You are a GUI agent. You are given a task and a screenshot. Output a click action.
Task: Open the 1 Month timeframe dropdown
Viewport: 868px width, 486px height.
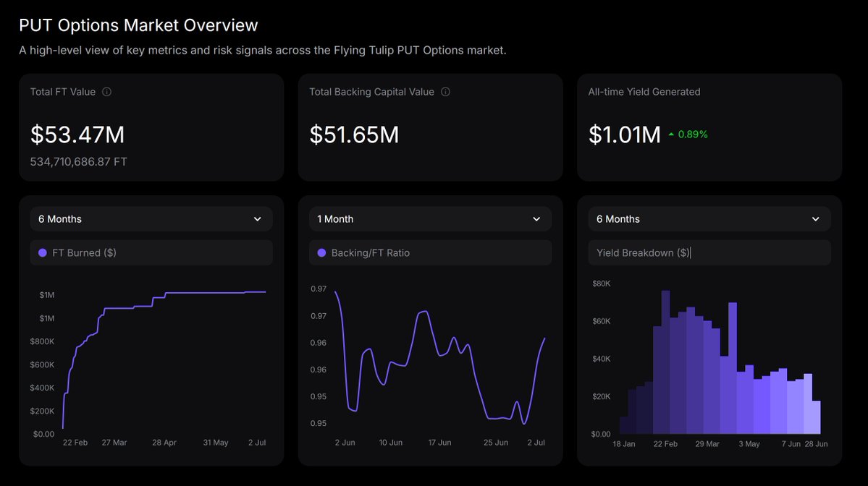pyautogui.click(x=430, y=219)
